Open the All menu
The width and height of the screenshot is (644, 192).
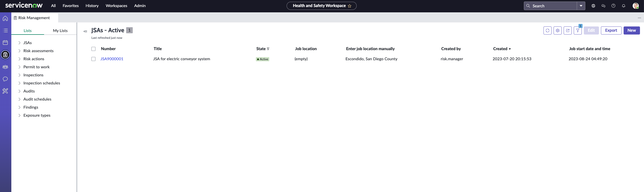(x=53, y=6)
